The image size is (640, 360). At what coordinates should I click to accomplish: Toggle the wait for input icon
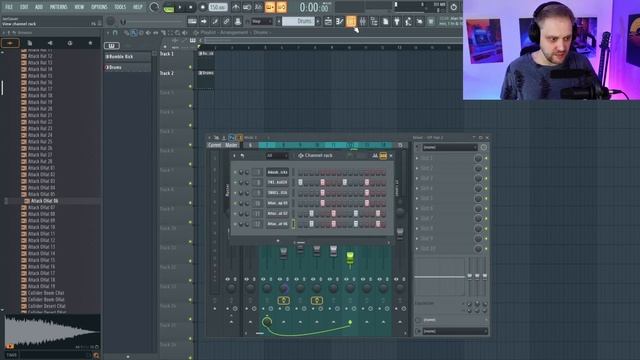tap(247, 7)
